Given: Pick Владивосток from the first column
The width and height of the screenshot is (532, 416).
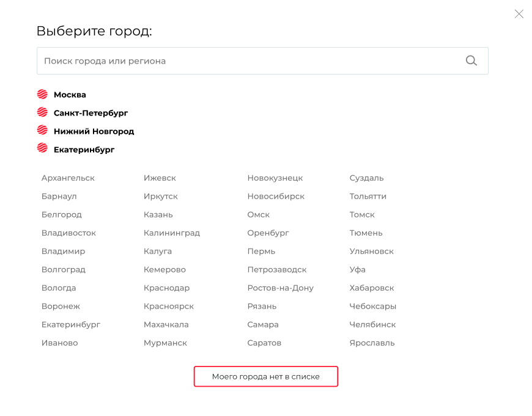Looking at the screenshot, I should [68, 233].
